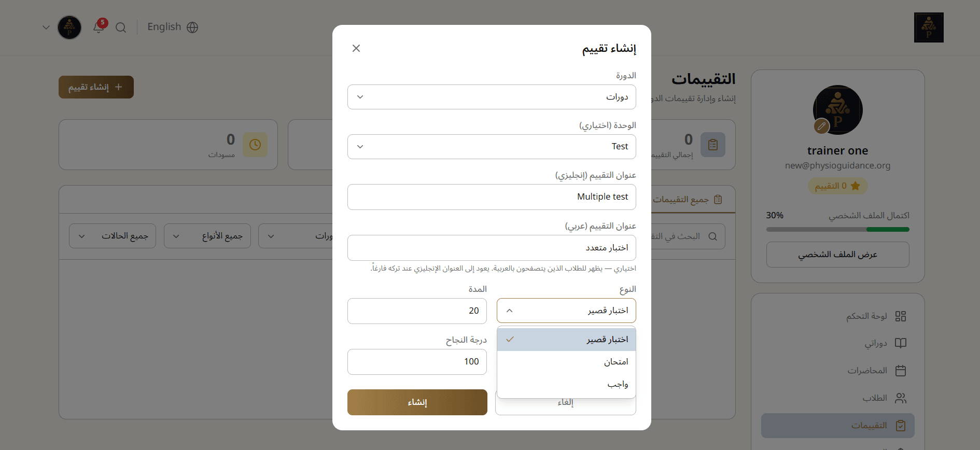This screenshot has height=450, width=980.
Task: Open لوحة التحكم dashboard icon
Action: 901,316
